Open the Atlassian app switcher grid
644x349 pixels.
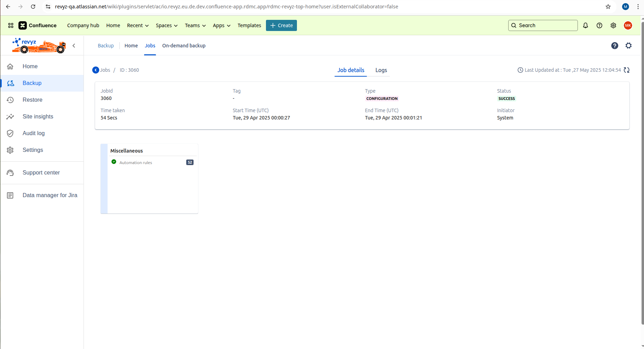(10, 25)
